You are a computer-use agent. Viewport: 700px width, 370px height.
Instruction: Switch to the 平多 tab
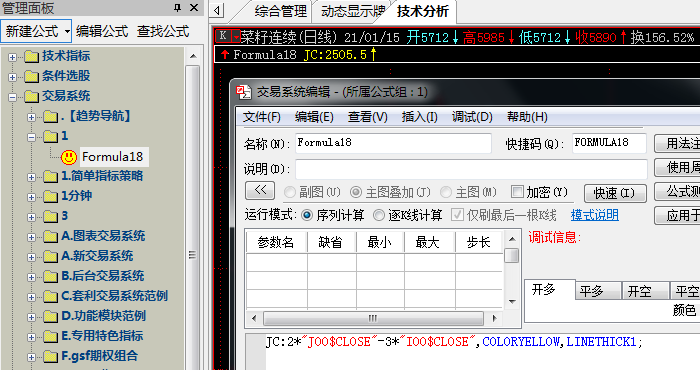tap(599, 291)
